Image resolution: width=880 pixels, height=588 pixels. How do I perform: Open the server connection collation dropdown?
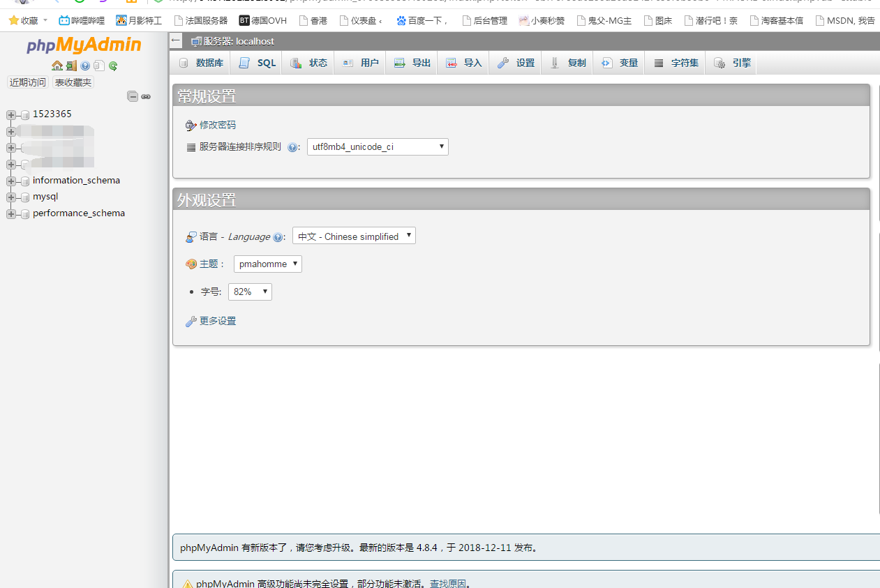[x=378, y=146]
